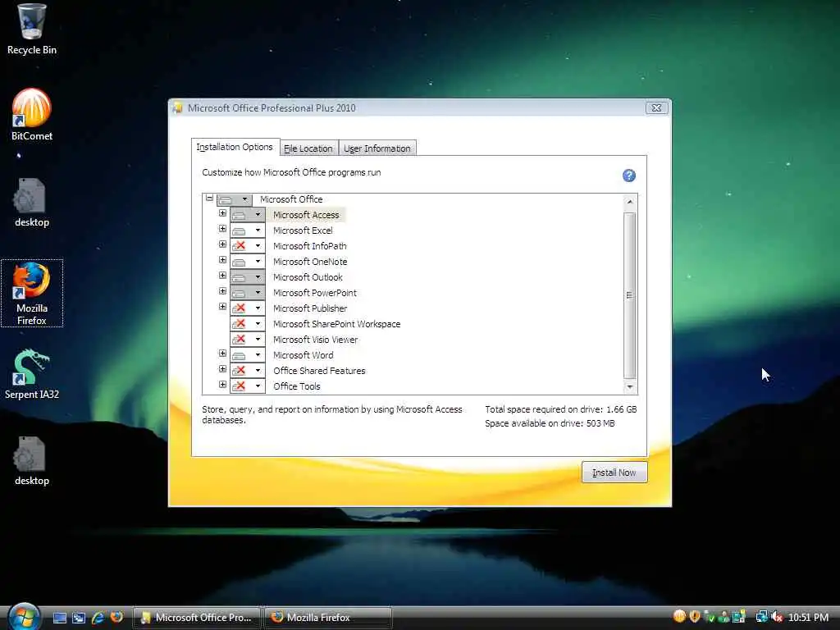Image resolution: width=840 pixels, height=630 pixels.
Task: Switch to the File Location tab
Action: pyautogui.click(x=308, y=148)
